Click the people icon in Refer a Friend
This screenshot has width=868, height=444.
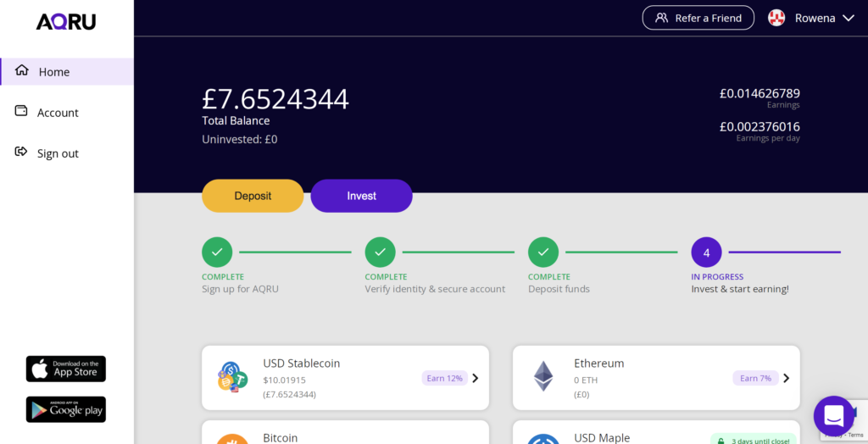661,18
